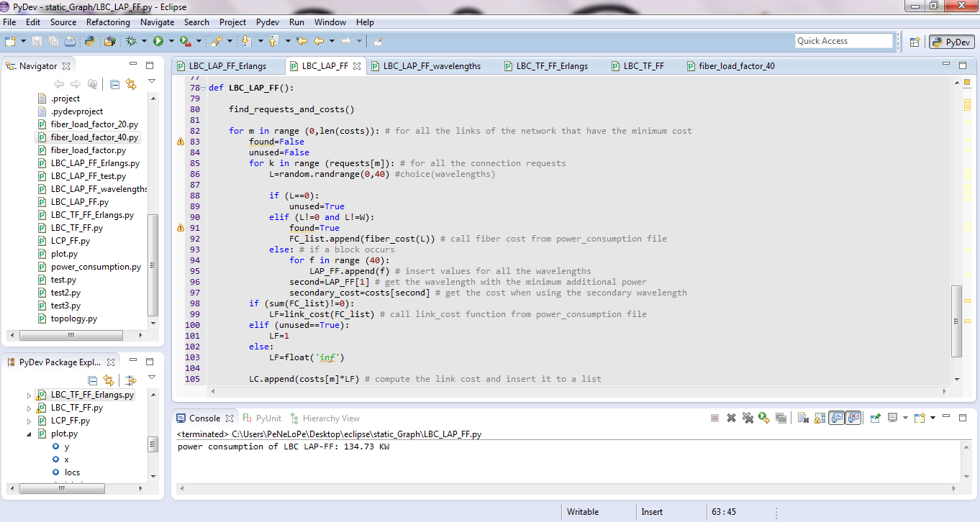Collapse the plot.py tree node
Viewport: 980px width, 522px height.
click(x=30, y=434)
